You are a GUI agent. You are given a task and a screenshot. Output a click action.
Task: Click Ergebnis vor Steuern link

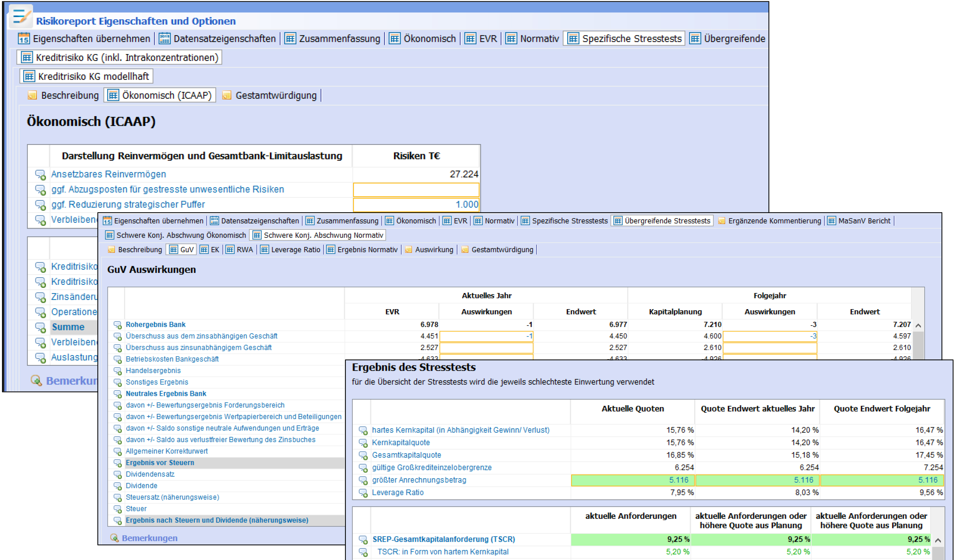160,463
